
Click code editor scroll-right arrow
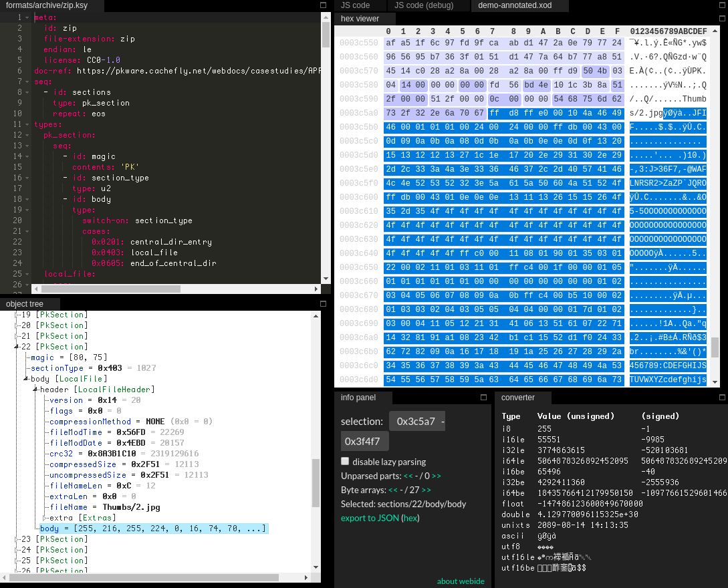(x=316, y=289)
